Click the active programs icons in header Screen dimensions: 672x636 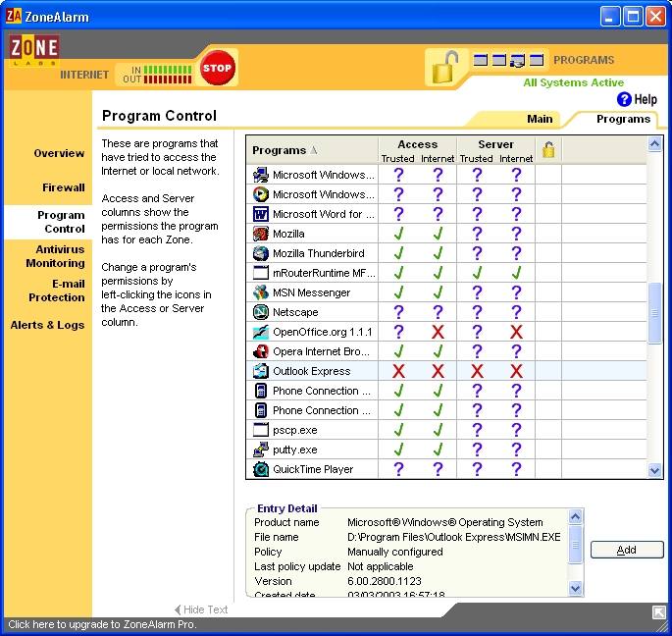tap(508, 60)
